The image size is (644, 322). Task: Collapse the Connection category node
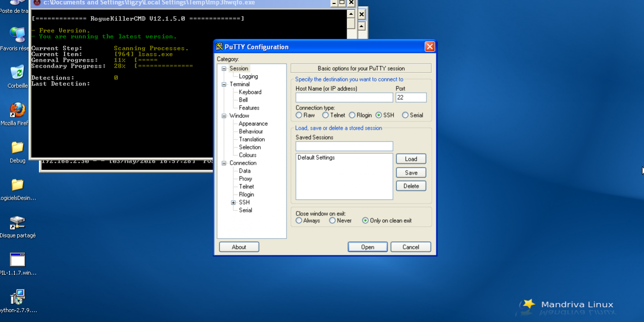coord(224,163)
